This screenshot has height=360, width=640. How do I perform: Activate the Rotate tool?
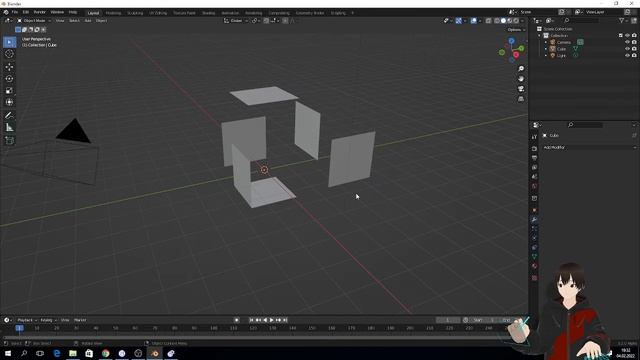point(9,79)
